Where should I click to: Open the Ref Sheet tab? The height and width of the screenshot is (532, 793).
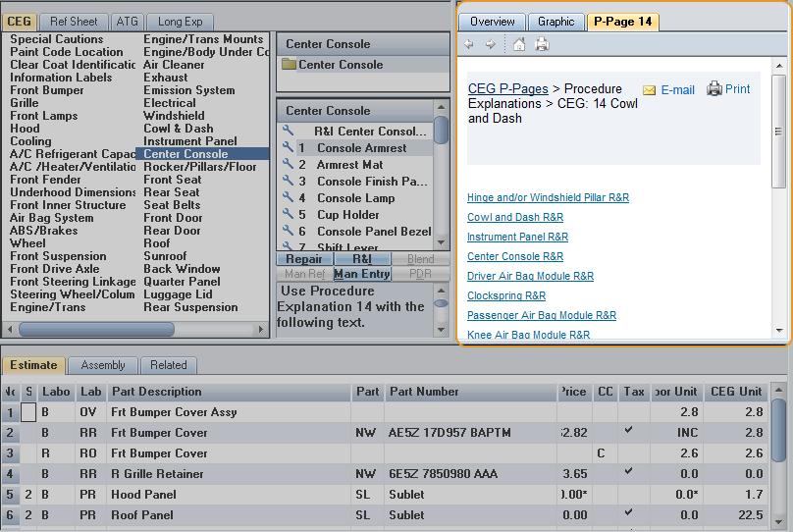click(x=75, y=22)
